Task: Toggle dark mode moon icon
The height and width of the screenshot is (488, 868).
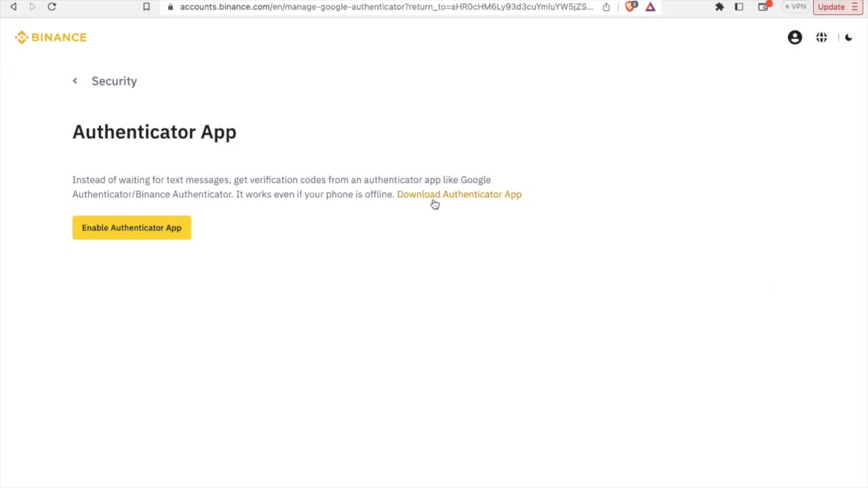Action: click(848, 37)
